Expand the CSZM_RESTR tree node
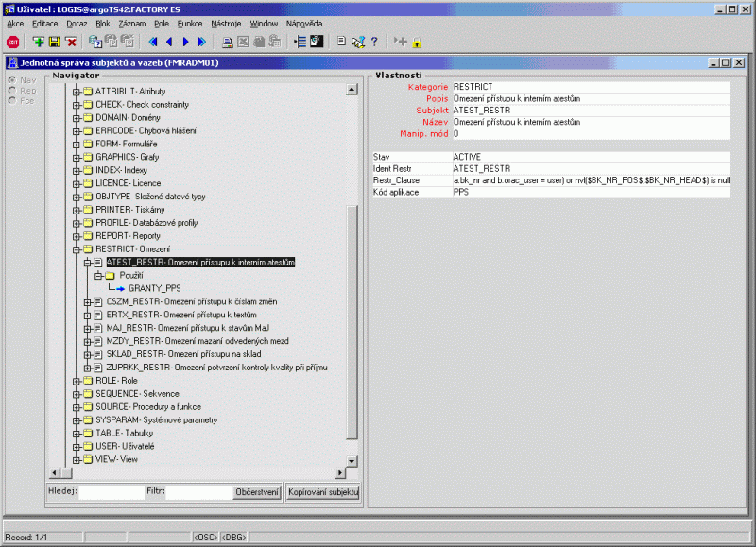 87,302
